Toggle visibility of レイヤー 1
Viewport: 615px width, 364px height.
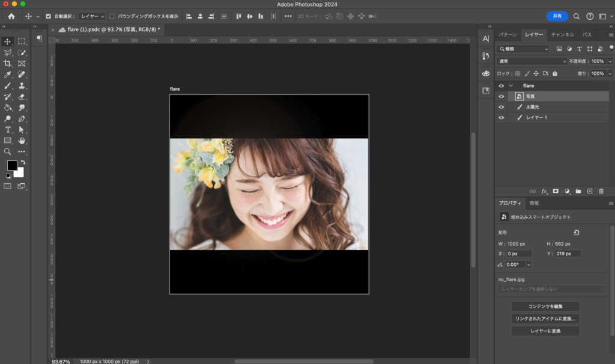tap(501, 118)
